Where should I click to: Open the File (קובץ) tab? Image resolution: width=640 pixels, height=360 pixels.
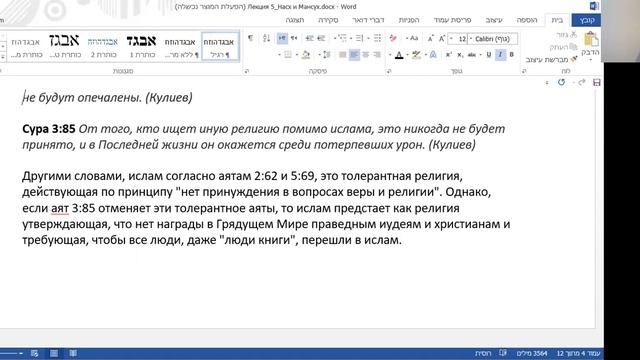587,20
